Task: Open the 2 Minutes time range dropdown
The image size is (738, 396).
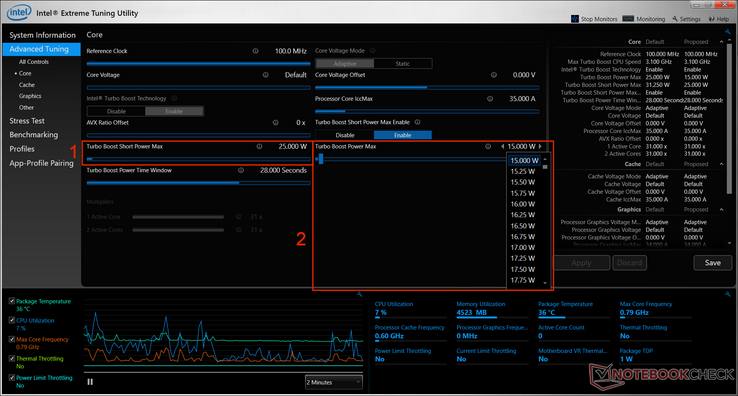Action: coord(334,382)
